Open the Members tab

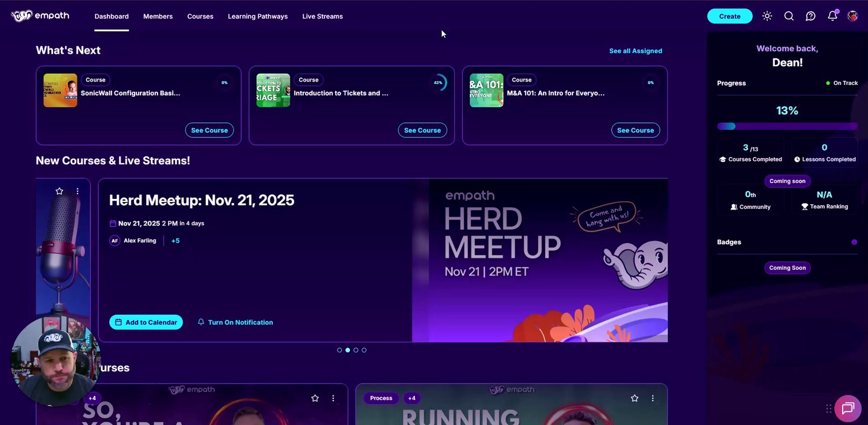pyautogui.click(x=158, y=17)
